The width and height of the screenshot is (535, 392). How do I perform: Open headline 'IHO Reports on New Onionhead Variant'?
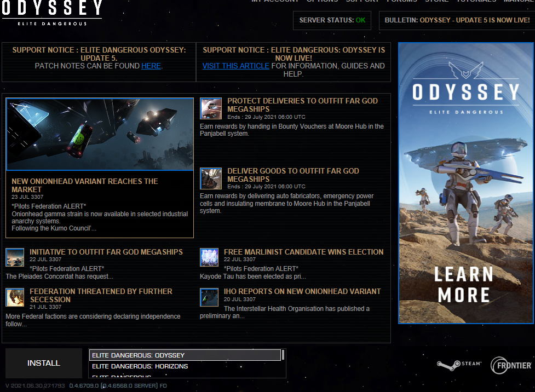tap(302, 291)
